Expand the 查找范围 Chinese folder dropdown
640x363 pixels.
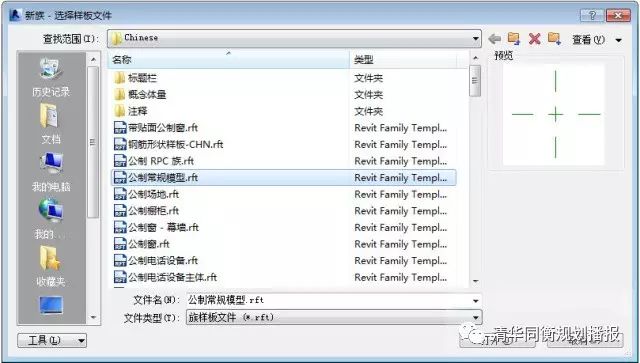[x=476, y=39]
